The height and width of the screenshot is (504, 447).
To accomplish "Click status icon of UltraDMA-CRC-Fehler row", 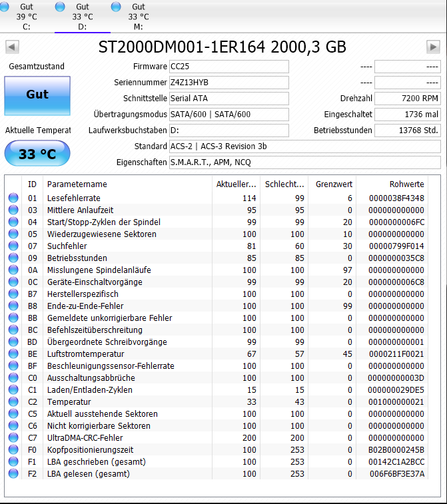I will [13, 437].
